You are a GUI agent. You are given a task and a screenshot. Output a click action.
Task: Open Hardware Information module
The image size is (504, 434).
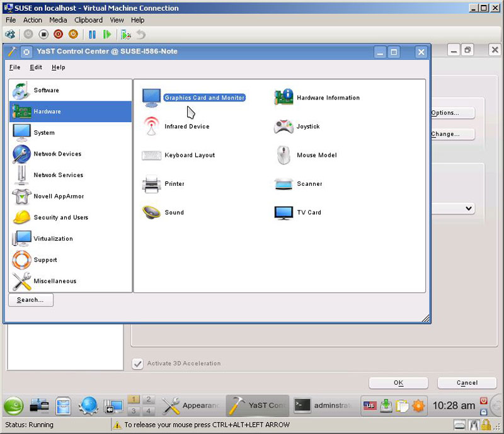pos(317,98)
